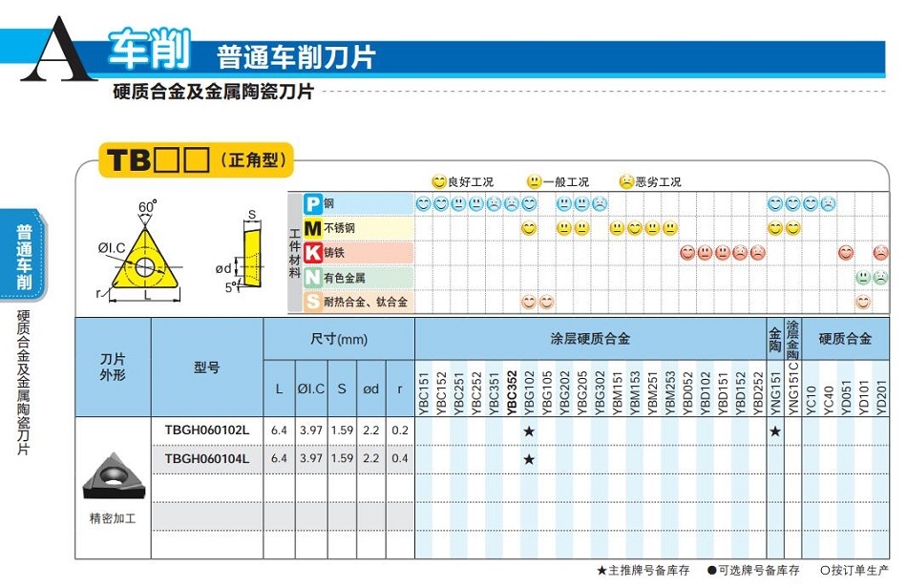
Task: Click the r value 0.2 for TBGH060102L
Action: [400, 430]
